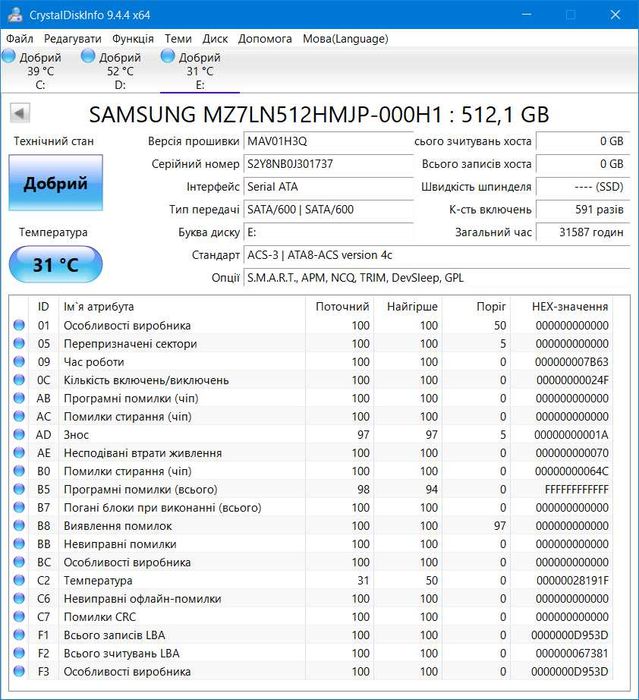Click status dot for attribute C6
This screenshot has height=700, width=639.
pos(19,598)
